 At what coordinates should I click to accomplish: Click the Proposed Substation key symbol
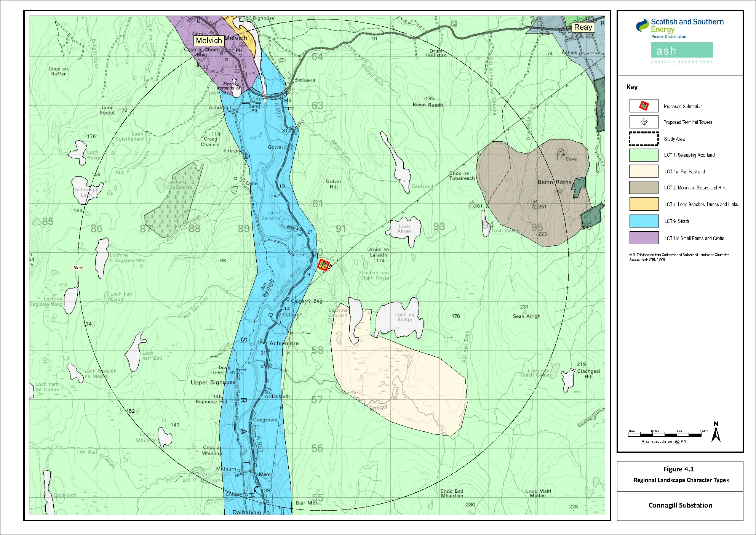[x=644, y=106]
